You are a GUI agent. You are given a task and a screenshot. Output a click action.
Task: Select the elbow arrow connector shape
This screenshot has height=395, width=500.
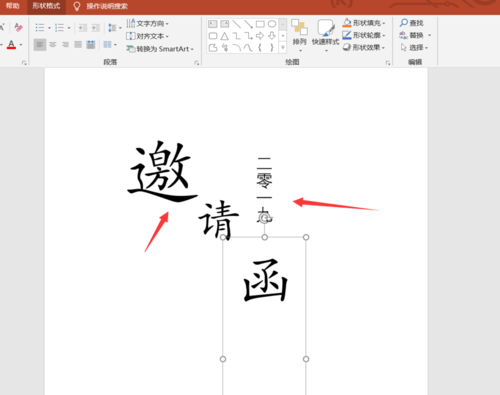pyautogui.click(x=248, y=36)
